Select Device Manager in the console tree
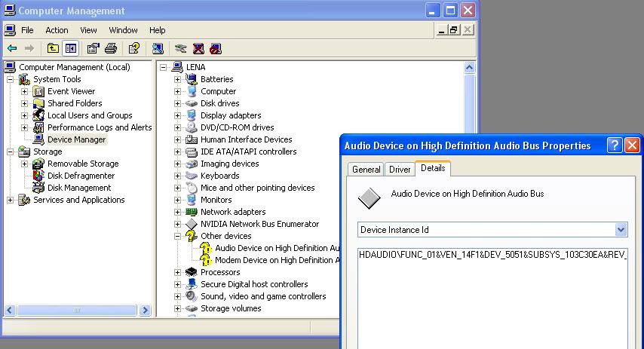The image size is (644, 349). pyautogui.click(x=77, y=139)
